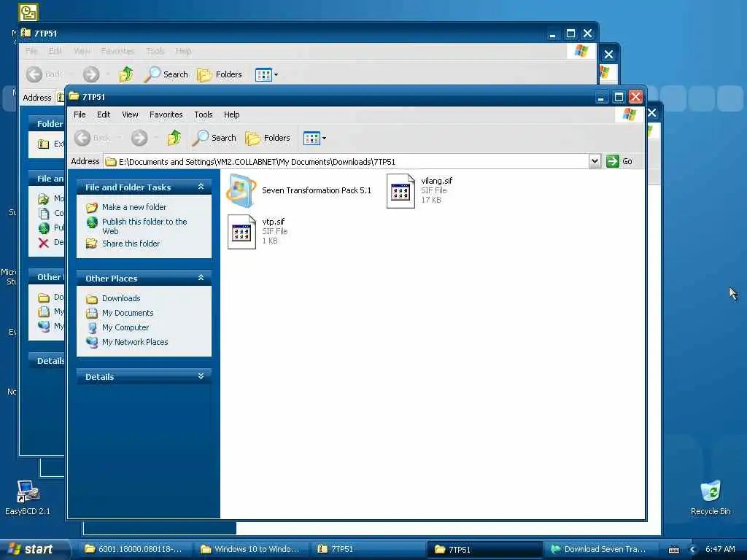Image resolution: width=747 pixels, height=560 pixels.
Task: Switch to Windows 10 to Windo... taskbar window
Action: coord(251,549)
